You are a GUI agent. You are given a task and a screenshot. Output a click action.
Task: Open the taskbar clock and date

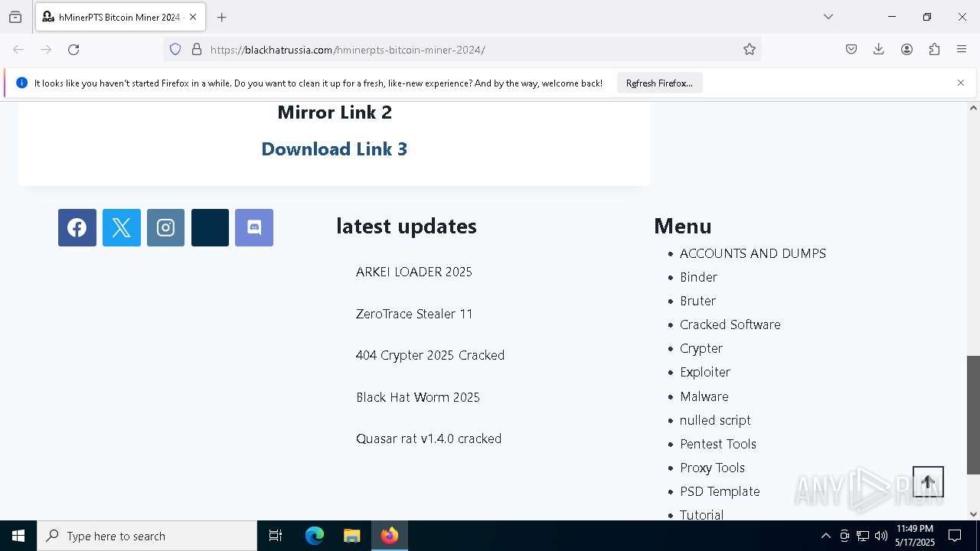(915, 536)
